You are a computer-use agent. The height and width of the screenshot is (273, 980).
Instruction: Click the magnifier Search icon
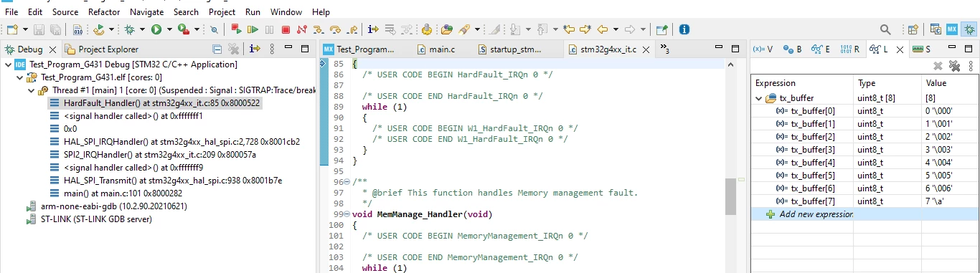point(885,29)
